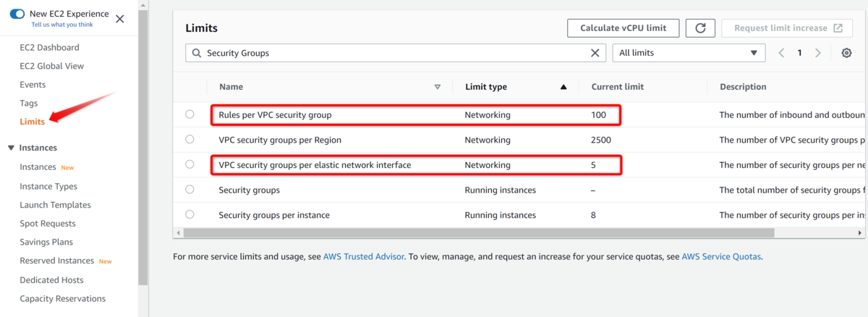This screenshot has height=317, width=868.
Task: Open Tags in the sidebar
Action: pos(29,103)
